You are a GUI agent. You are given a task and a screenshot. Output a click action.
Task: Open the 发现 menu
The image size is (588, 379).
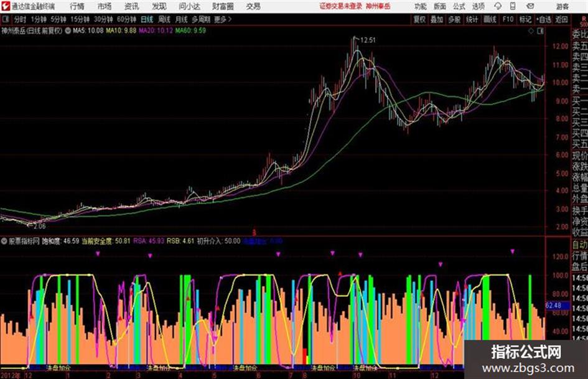click(x=159, y=6)
